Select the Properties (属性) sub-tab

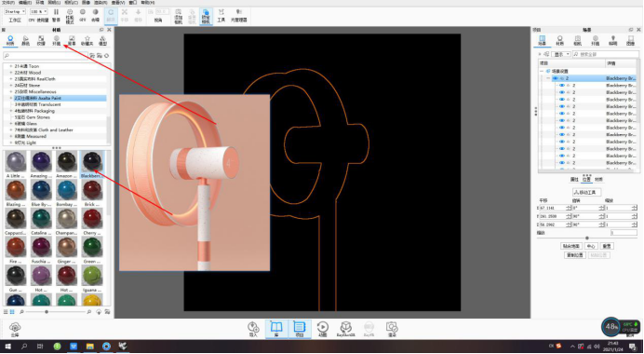(x=574, y=180)
